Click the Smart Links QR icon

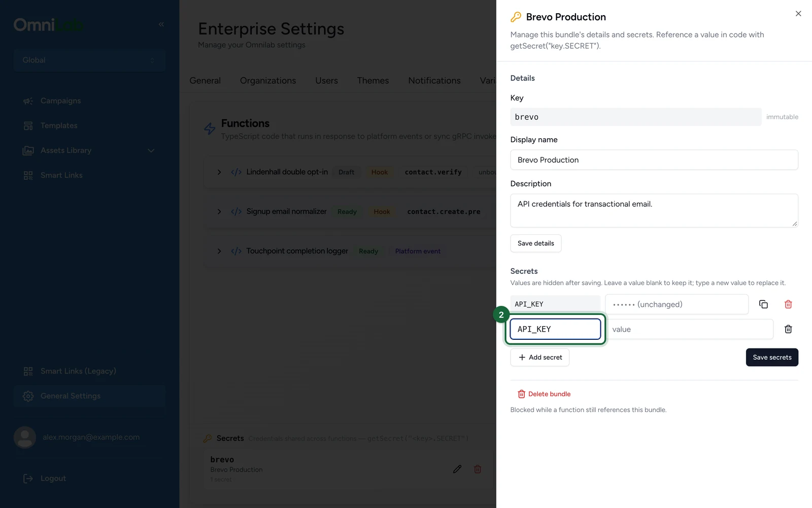pos(28,175)
